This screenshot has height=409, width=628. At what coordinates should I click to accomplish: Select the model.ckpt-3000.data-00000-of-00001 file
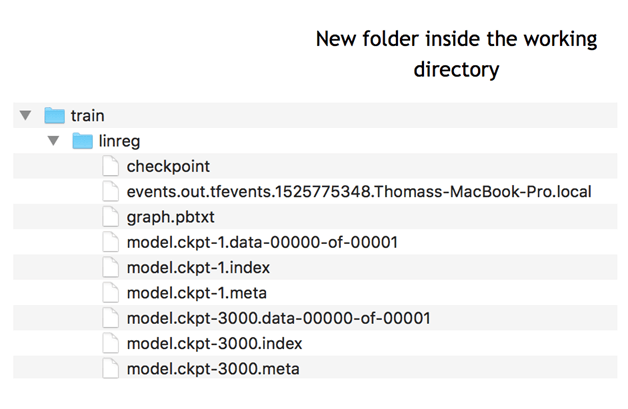278,318
